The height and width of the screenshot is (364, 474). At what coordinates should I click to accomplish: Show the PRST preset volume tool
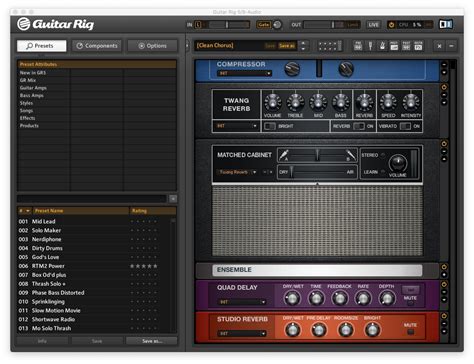[394, 46]
